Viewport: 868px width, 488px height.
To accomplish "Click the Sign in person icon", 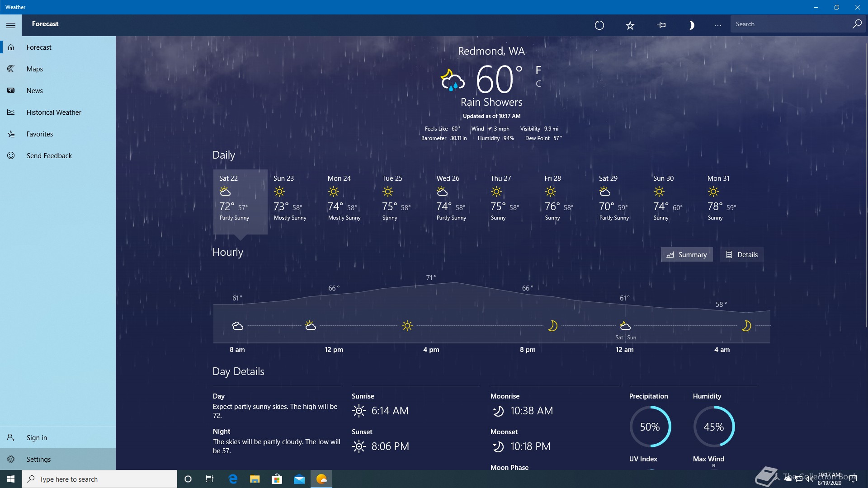I will click(x=11, y=437).
